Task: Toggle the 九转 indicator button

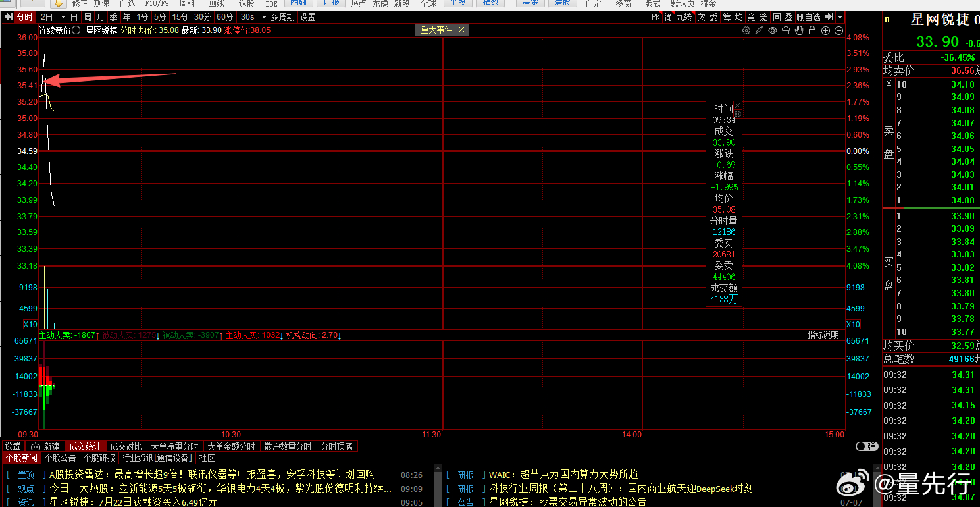Action: [684, 17]
